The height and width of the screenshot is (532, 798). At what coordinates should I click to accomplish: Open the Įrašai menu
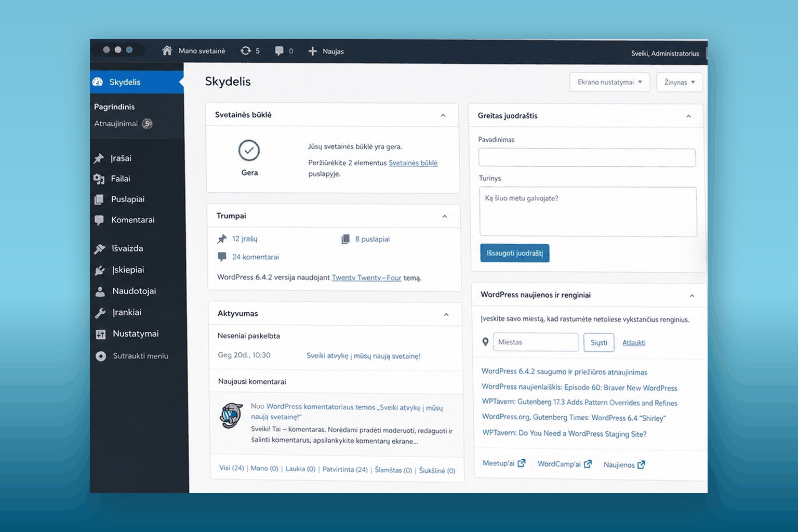coord(121,158)
